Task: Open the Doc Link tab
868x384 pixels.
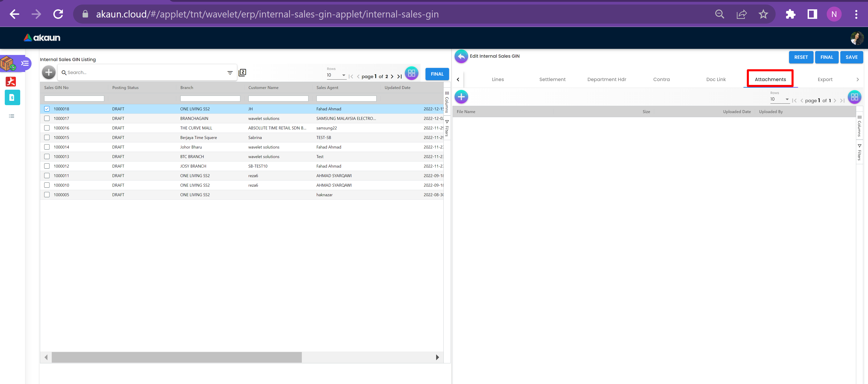Action: [716, 79]
